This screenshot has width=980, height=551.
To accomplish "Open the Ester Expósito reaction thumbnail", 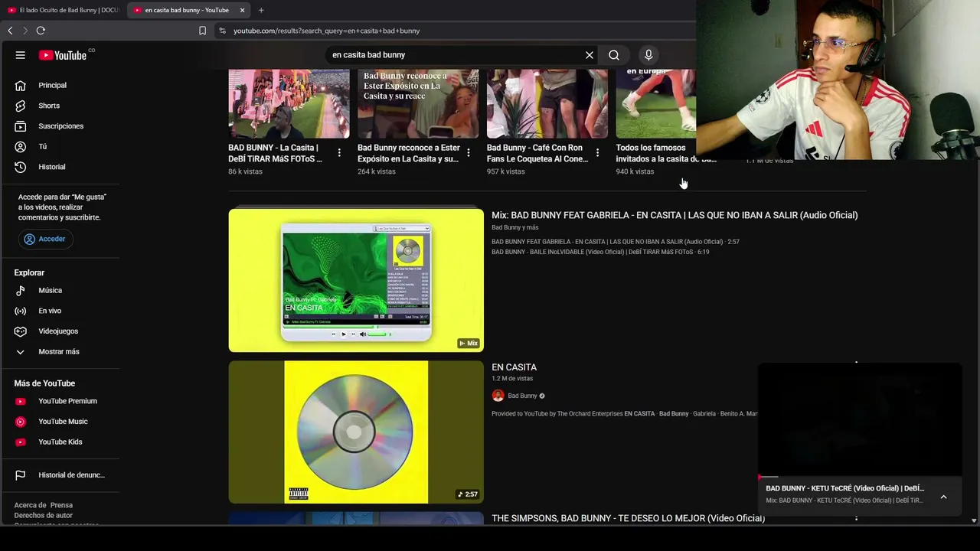I will 418,104.
